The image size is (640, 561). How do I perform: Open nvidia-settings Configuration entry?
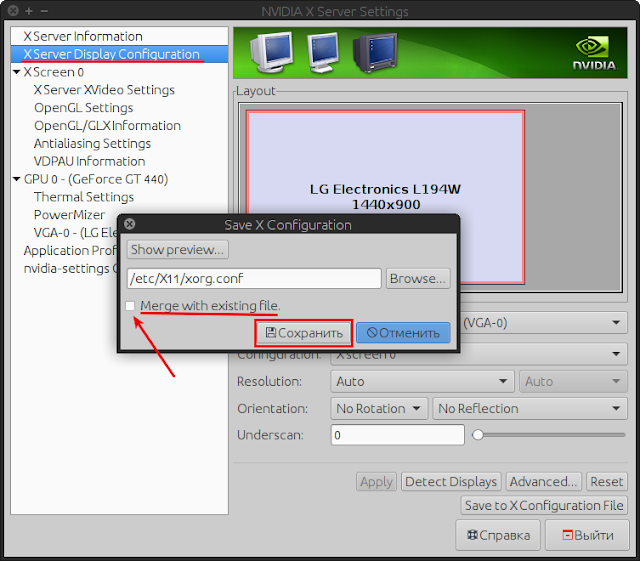coord(70,268)
